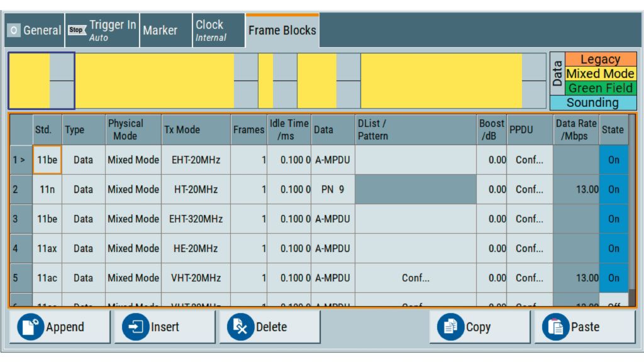Open Data source dropdown showing PN 9
Screen dimensions: 644x362
point(333,189)
